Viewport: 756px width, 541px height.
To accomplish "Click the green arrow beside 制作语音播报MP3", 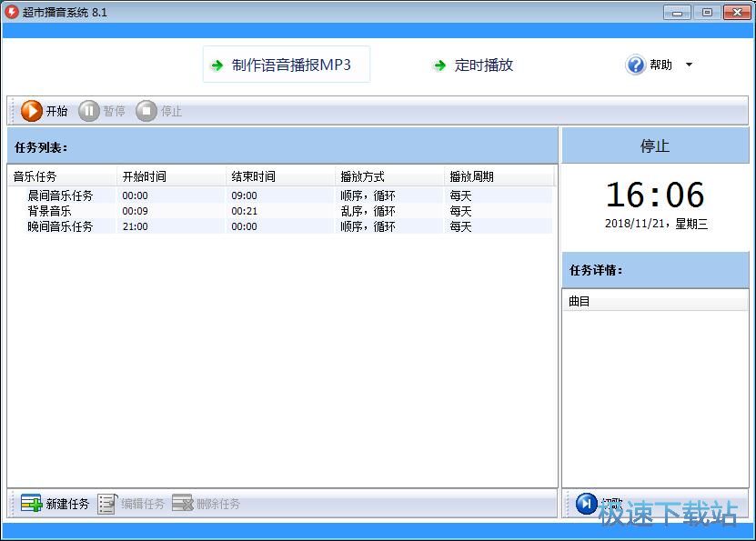I will (217, 65).
